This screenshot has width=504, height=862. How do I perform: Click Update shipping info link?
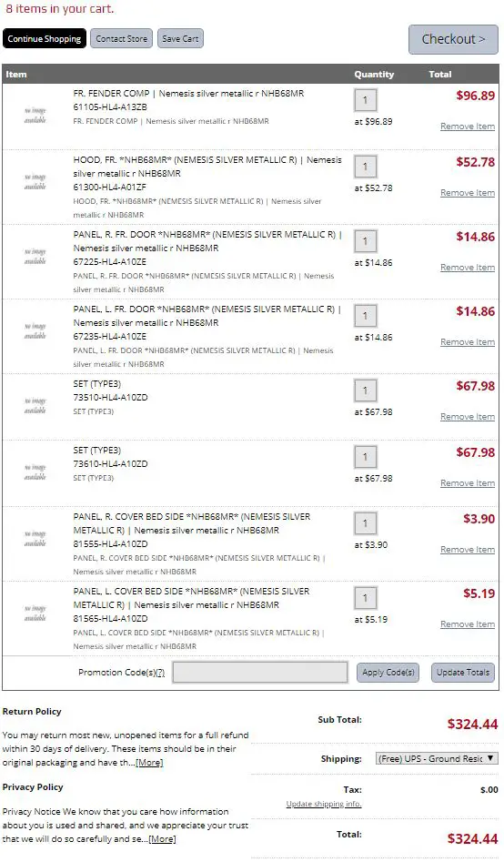pyautogui.click(x=324, y=804)
